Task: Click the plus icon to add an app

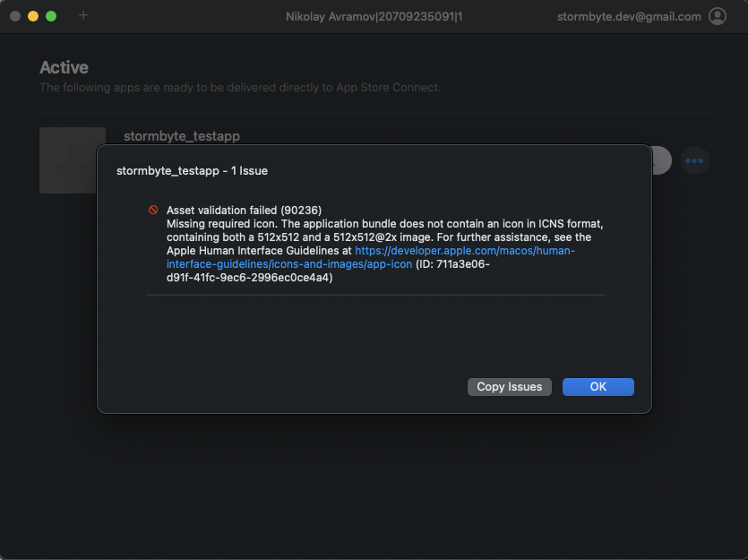Action: [x=83, y=16]
